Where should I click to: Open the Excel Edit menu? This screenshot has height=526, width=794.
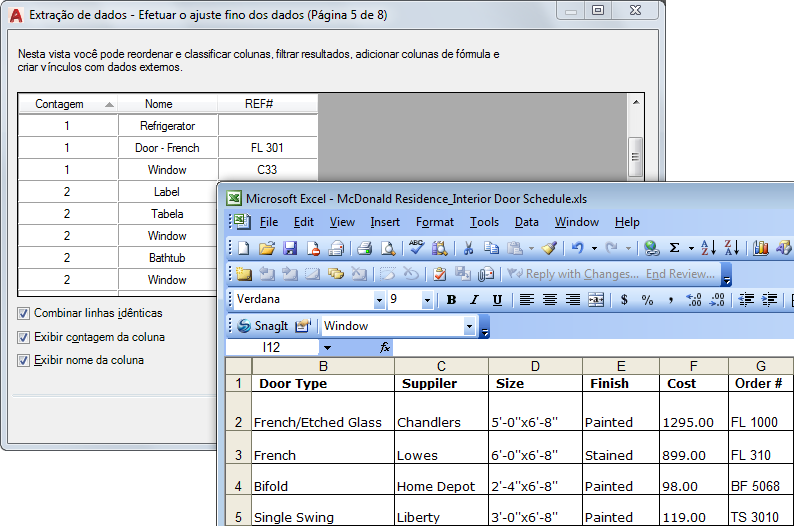304,222
